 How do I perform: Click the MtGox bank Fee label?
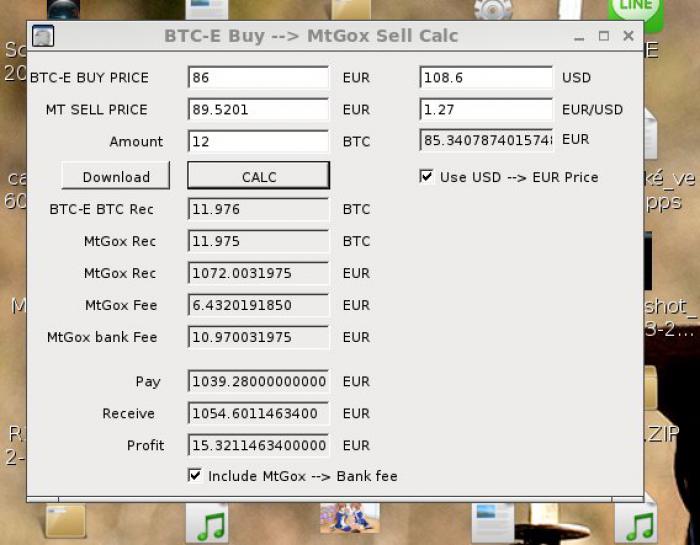click(x=102, y=337)
